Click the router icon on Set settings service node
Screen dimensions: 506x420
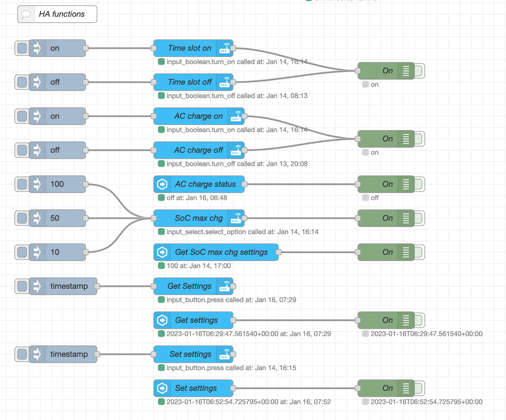coord(224,354)
